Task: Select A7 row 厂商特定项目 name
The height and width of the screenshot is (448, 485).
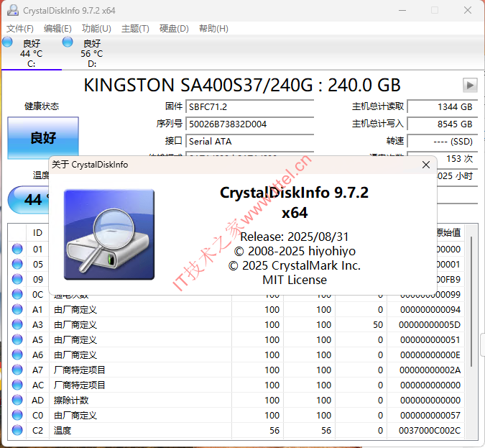Action: tap(79, 370)
